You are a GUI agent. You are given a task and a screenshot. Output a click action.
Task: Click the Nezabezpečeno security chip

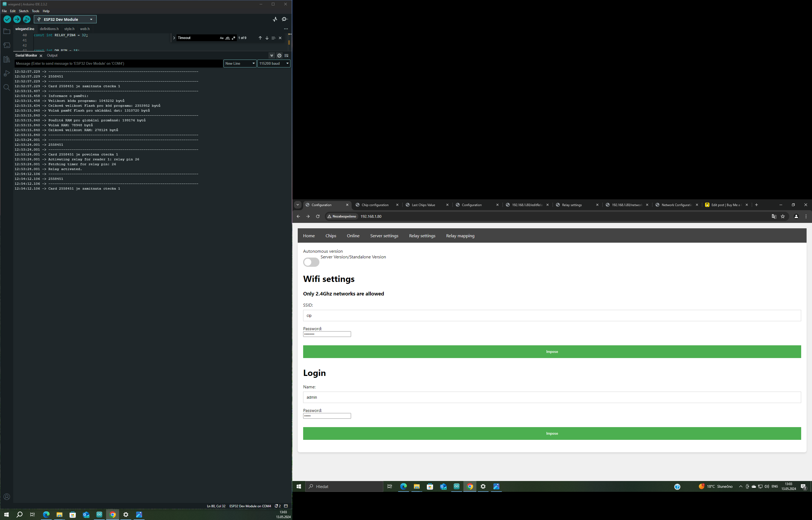click(x=342, y=216)
